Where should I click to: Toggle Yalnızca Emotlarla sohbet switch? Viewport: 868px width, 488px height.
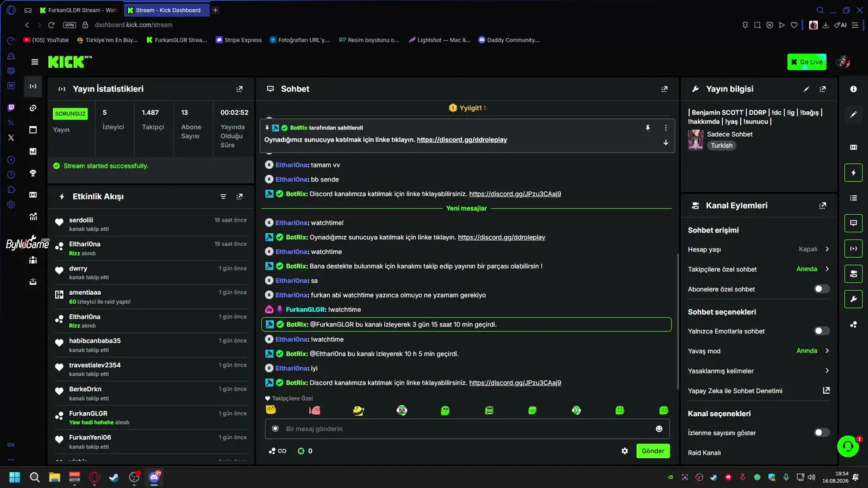pyautogui.click(x=822, y=331)
